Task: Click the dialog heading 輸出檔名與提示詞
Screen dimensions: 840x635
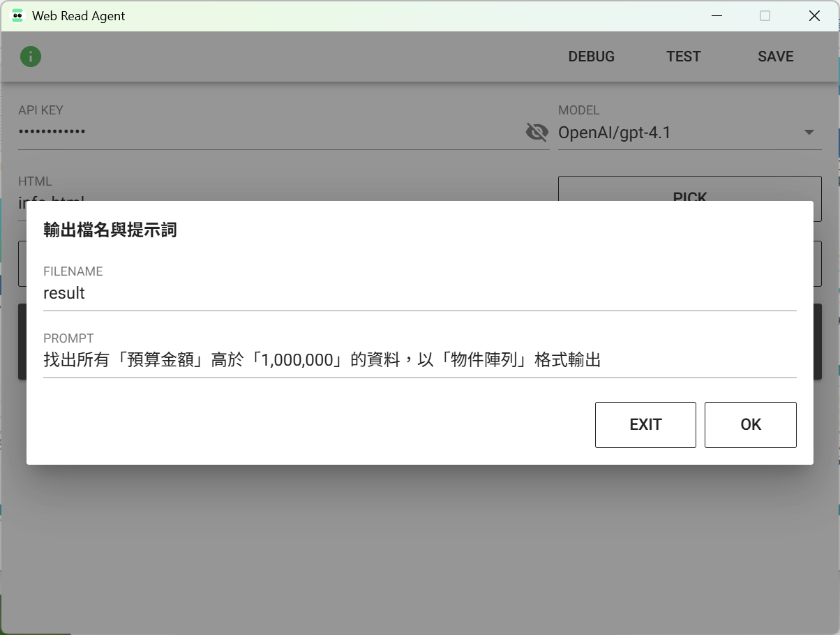Action: (110, 230)
